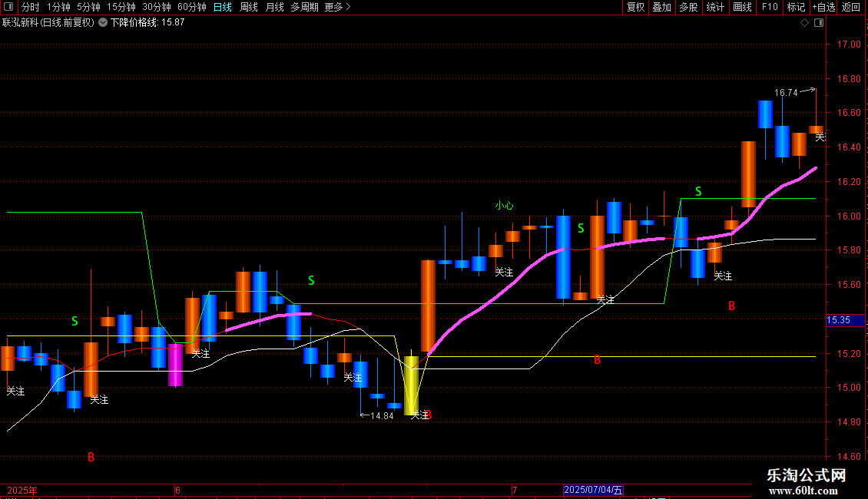Click the 14.84 low price label
The height and width of the screenshot is (499, 868).
click(382, 416)
